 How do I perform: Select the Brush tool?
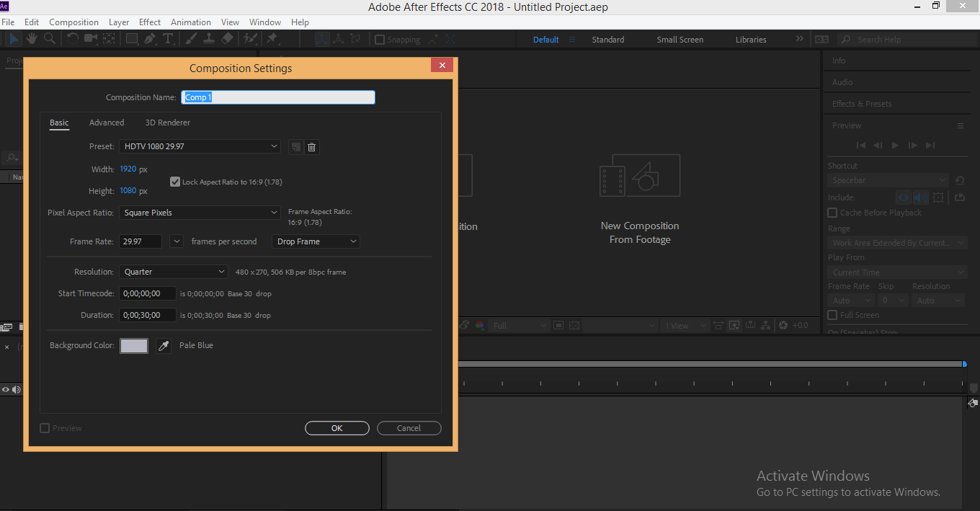(191, 39)
